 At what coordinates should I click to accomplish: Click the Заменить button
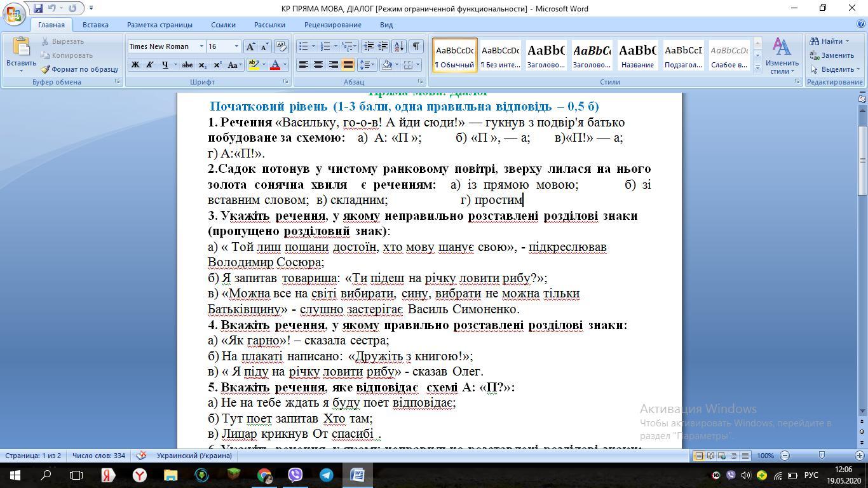(x=832, y=55)
